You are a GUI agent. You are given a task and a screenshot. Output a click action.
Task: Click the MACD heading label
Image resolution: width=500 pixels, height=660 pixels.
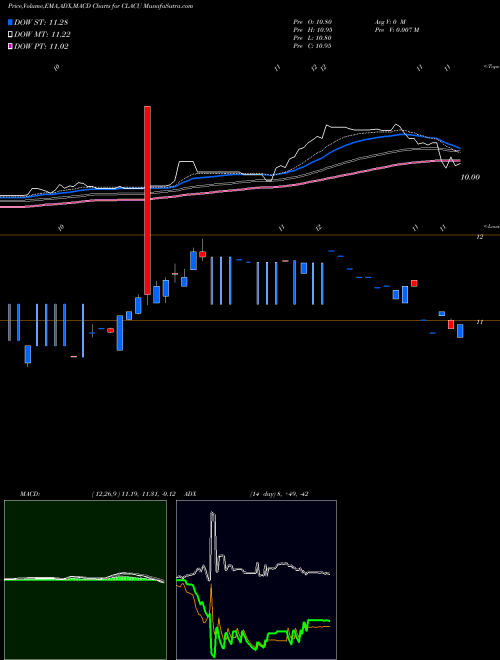coord(29,494)
